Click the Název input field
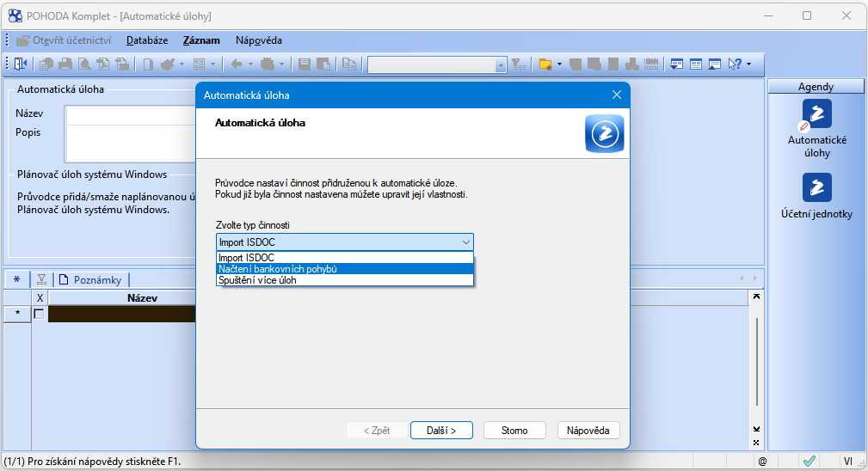The width and height of the screenshot is (868, 471). click(129, 113)
